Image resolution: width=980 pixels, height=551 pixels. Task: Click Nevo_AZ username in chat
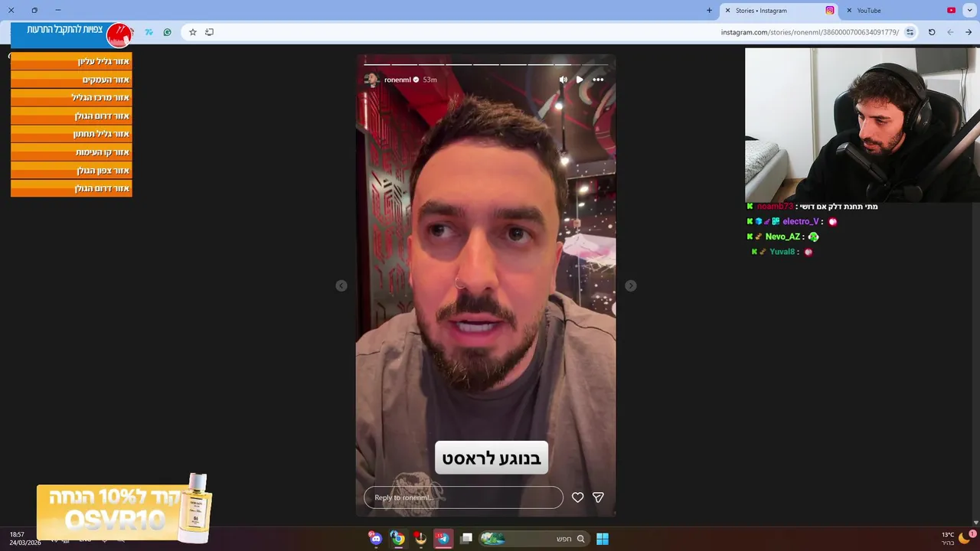pos(782,237)
